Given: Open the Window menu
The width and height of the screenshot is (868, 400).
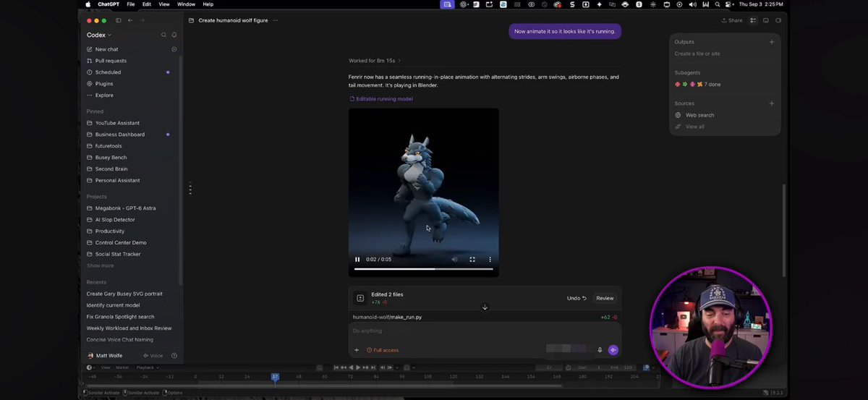Looking at the screenshot, I should [x=186, y=4].
